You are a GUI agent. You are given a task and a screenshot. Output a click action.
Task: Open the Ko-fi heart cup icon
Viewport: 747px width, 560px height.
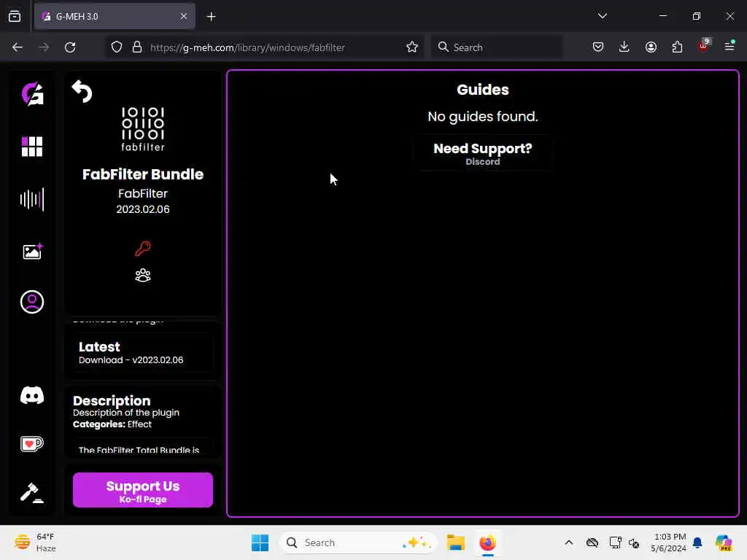[32, 444]
